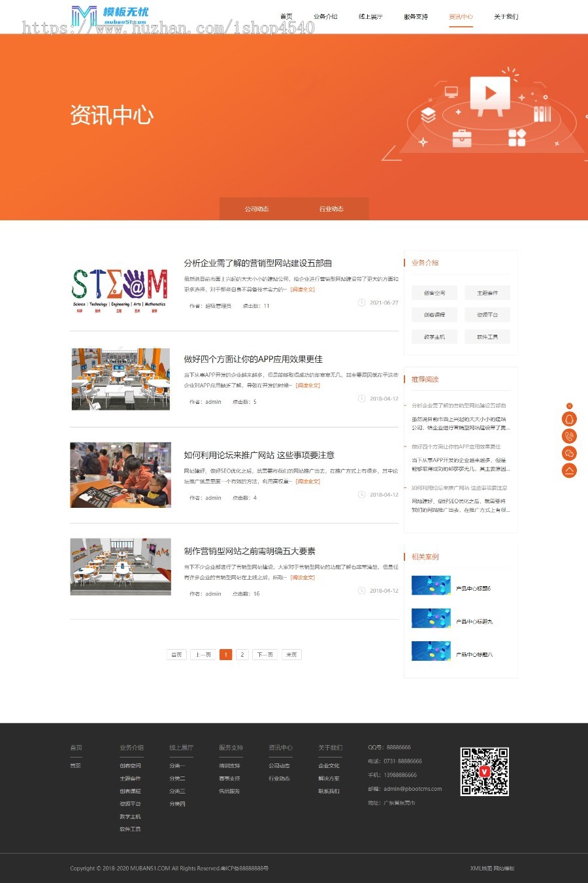This screenshot has width=588, height=883.
Task: Open the WeChat floating icon
Action: point(569,454)
